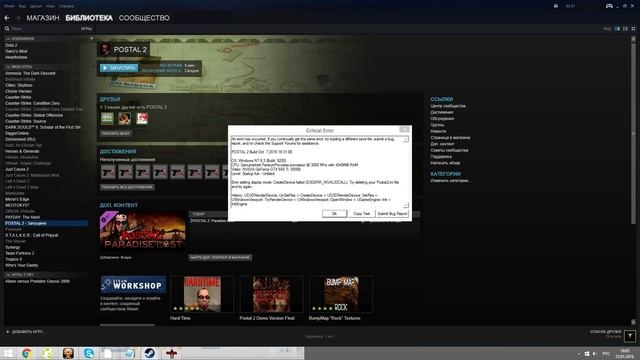Open third friend's red avatar

point(142,118)
